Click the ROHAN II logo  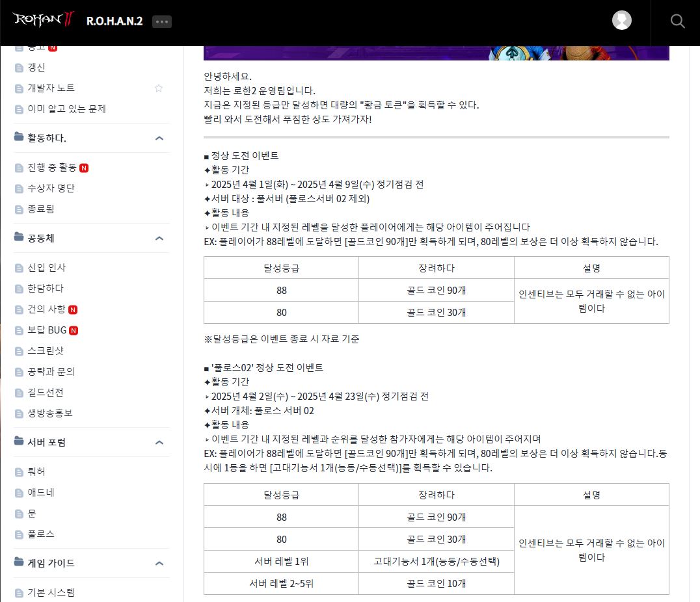pos(44,20)
